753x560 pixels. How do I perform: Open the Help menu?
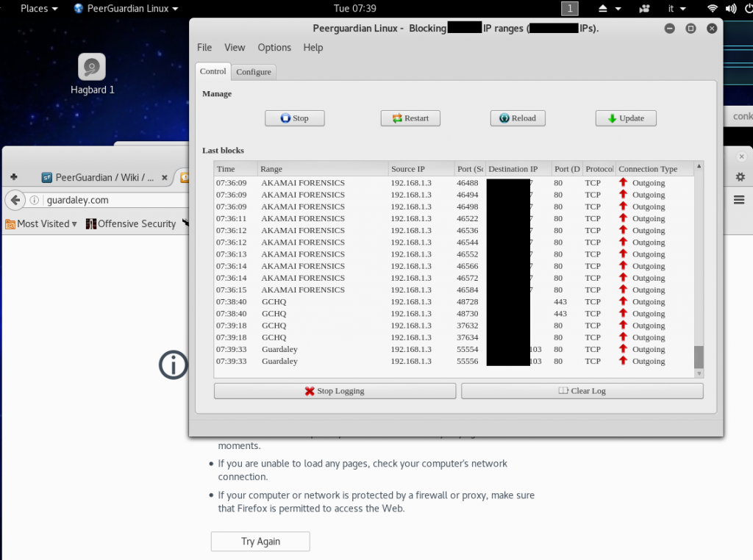(313, 48)
